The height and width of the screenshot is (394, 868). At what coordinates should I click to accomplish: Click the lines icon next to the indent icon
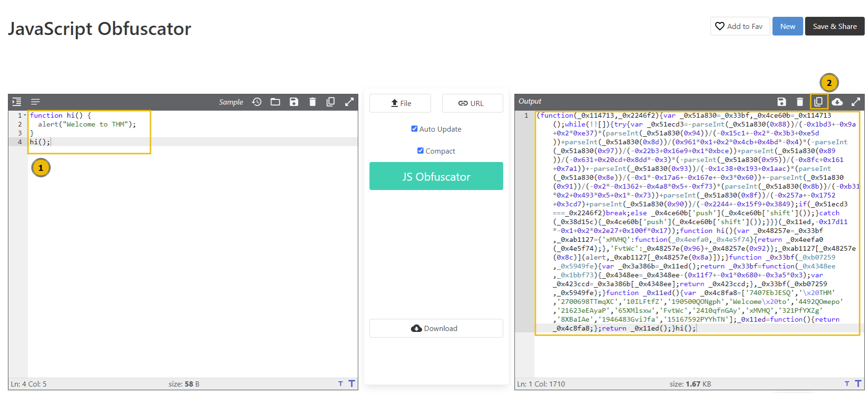pos(35,102)
